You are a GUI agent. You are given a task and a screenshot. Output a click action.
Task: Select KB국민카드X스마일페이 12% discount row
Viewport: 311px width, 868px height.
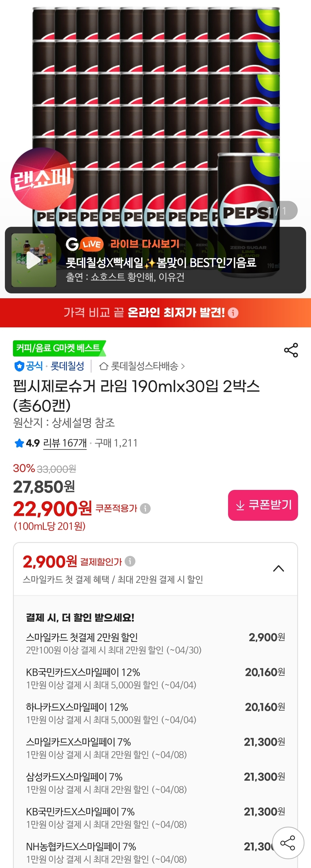155,678
